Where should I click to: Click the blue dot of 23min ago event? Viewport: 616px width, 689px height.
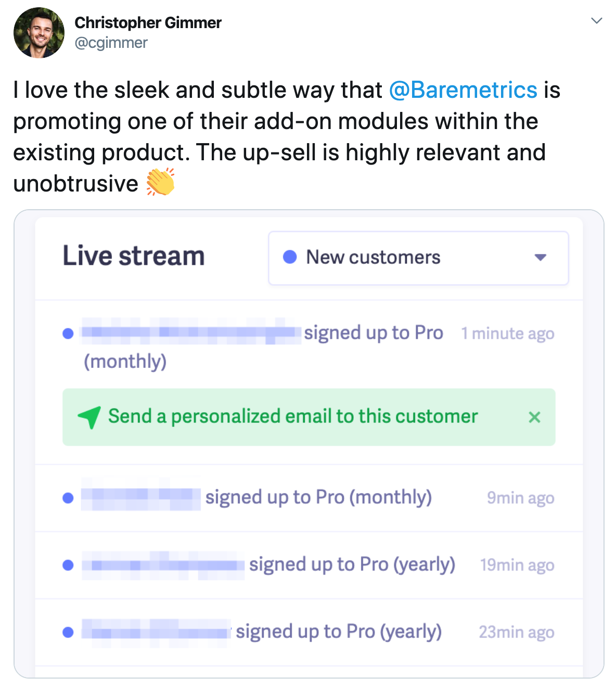[x=68, y=632]
